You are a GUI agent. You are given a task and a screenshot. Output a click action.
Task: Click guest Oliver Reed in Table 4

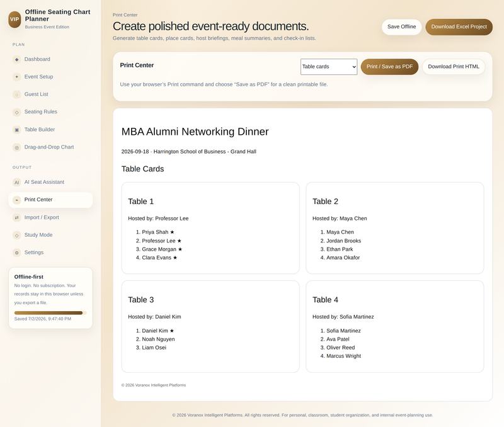coord(341,348)
